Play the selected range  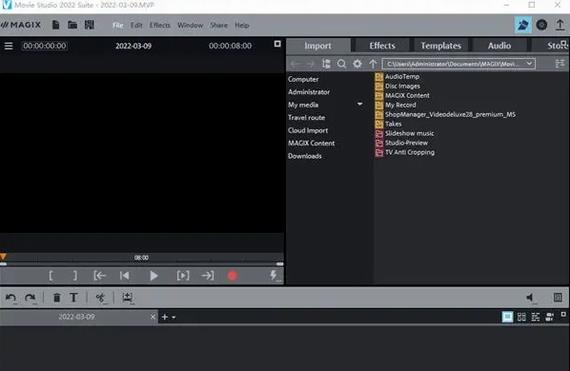tap(183, 275)
